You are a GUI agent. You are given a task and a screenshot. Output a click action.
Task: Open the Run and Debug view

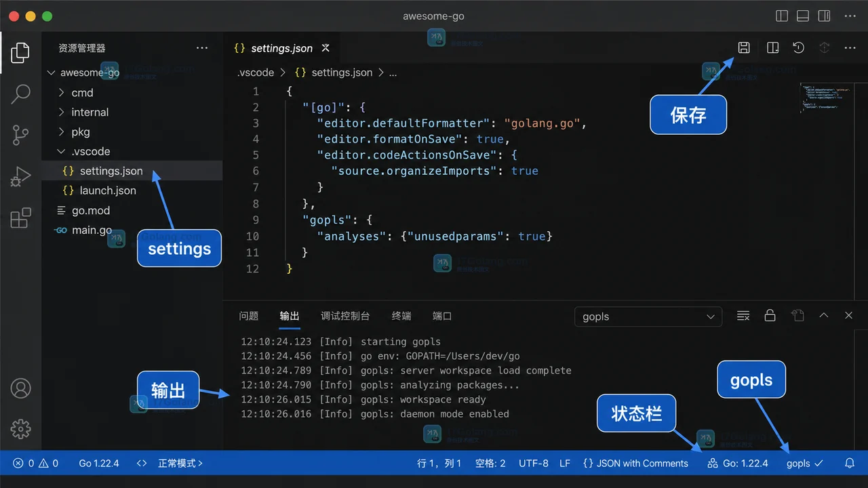tap(20, 177)
